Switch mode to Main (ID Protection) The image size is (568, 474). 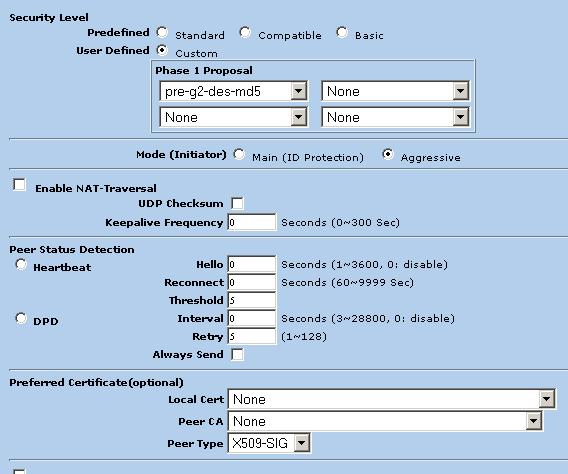tap(239, 155)
